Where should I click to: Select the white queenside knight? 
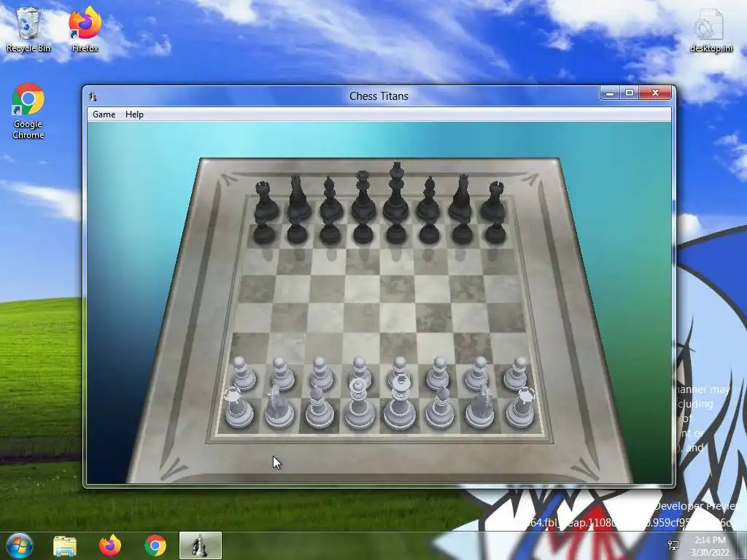(x=279, y=408)
